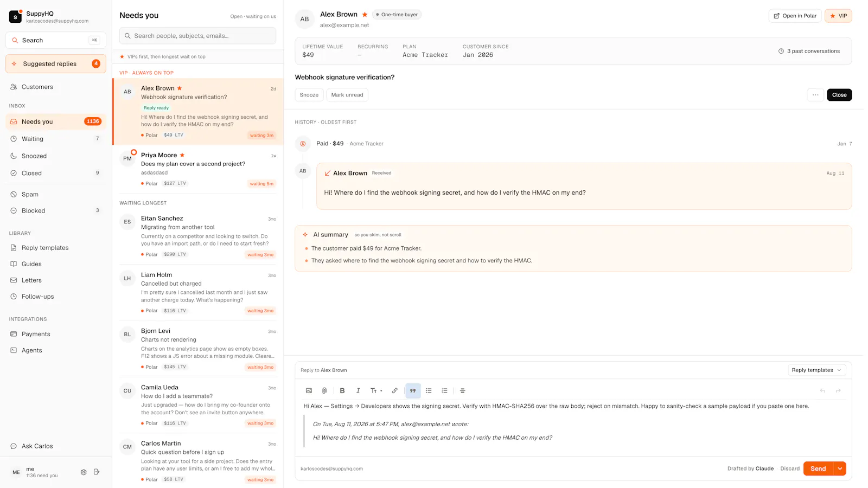868x488 pixels.
Task: Open Liam Holm's Cancelled but charged thread
Action: coord(198,293)
